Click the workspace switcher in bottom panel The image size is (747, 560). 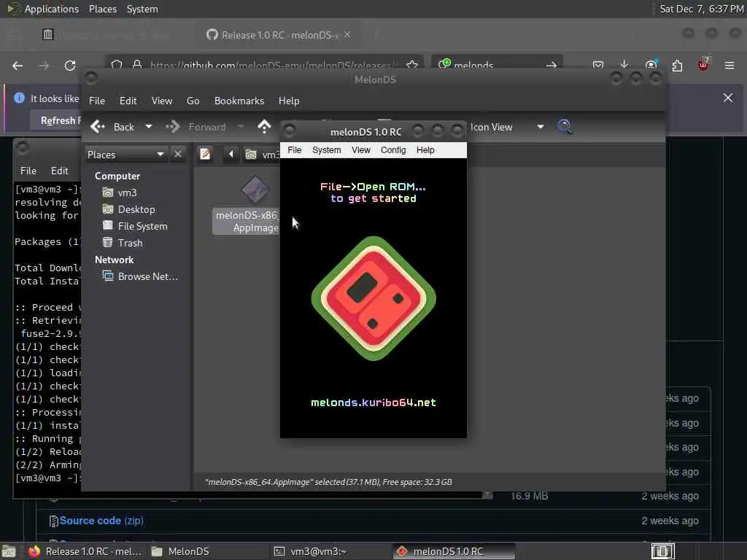tap(662, 551)
